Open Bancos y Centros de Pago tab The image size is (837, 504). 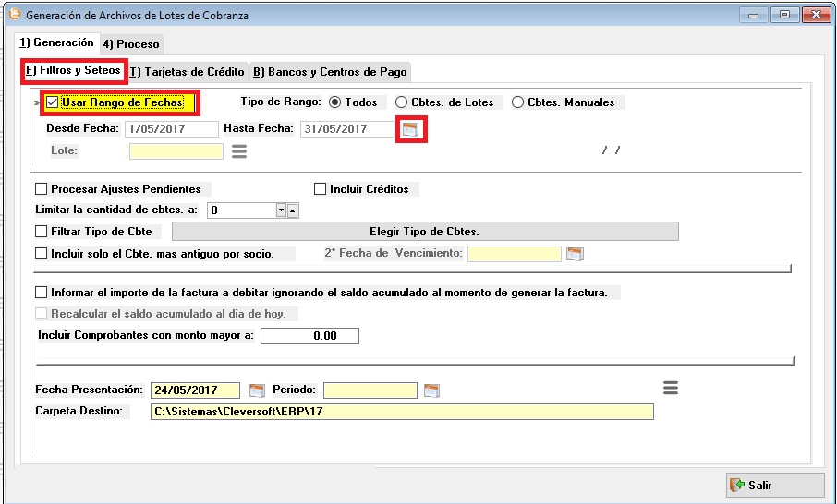(x=330, y=72)
